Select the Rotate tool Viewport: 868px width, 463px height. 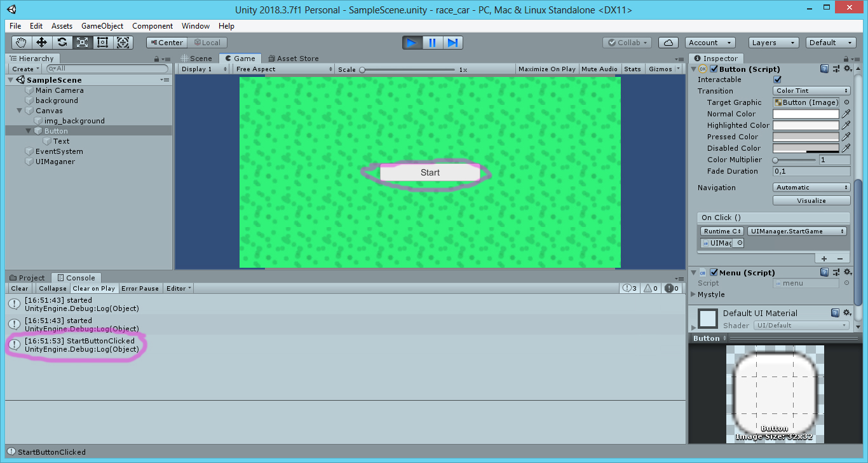[62, 43]
